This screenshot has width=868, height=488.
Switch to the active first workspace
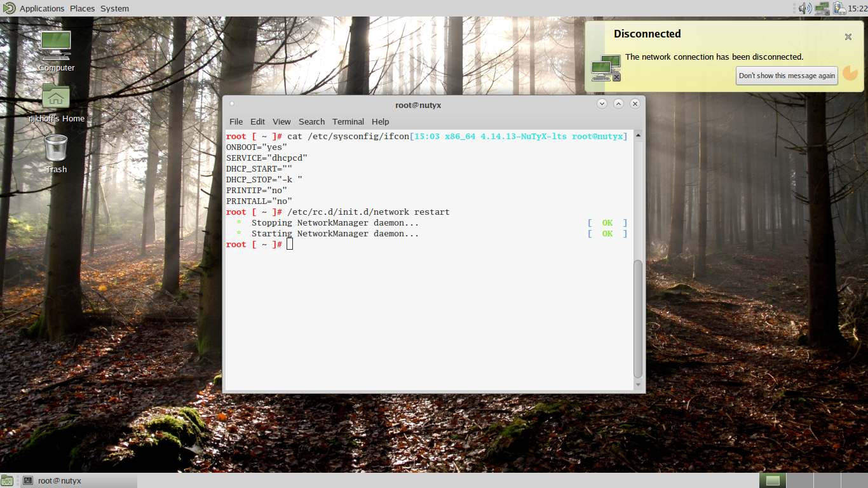[x=773, y=481]
